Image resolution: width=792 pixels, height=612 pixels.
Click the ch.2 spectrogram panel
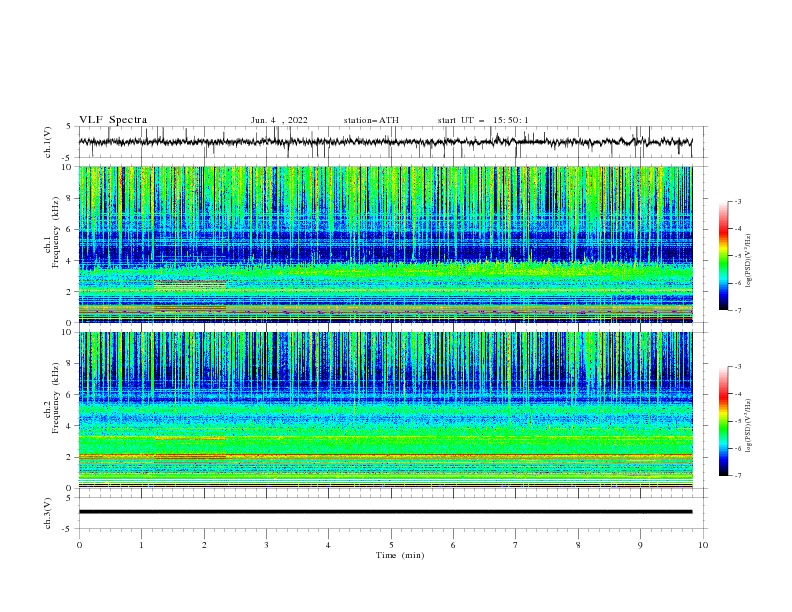click(385, 410)
